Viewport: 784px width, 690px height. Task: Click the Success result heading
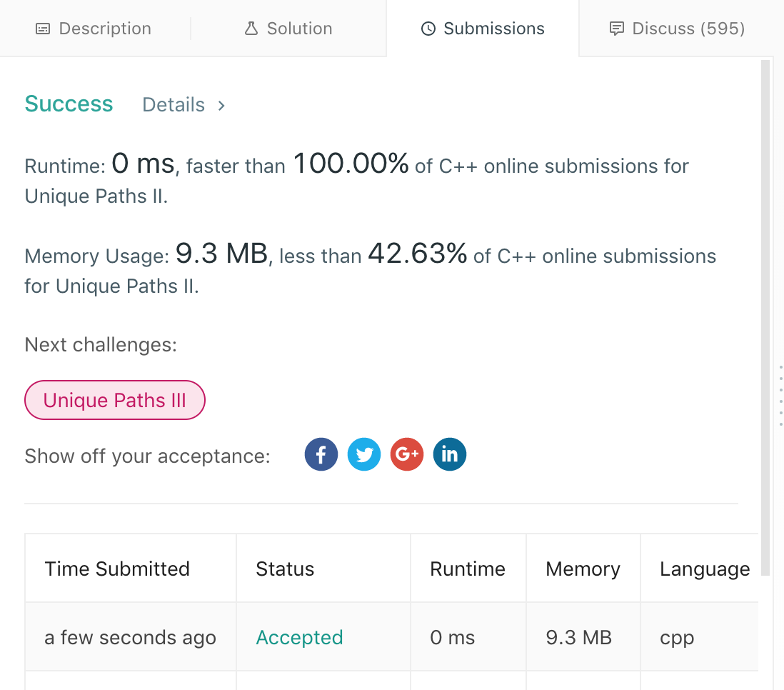pyautogui.click(x=69, y=104)
